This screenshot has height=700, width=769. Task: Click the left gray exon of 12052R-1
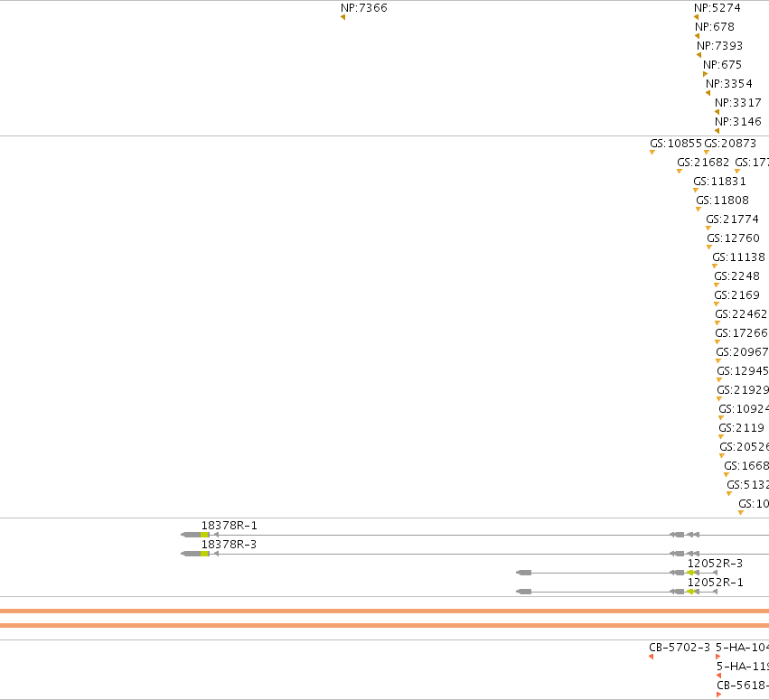click(x=524, y=592)
